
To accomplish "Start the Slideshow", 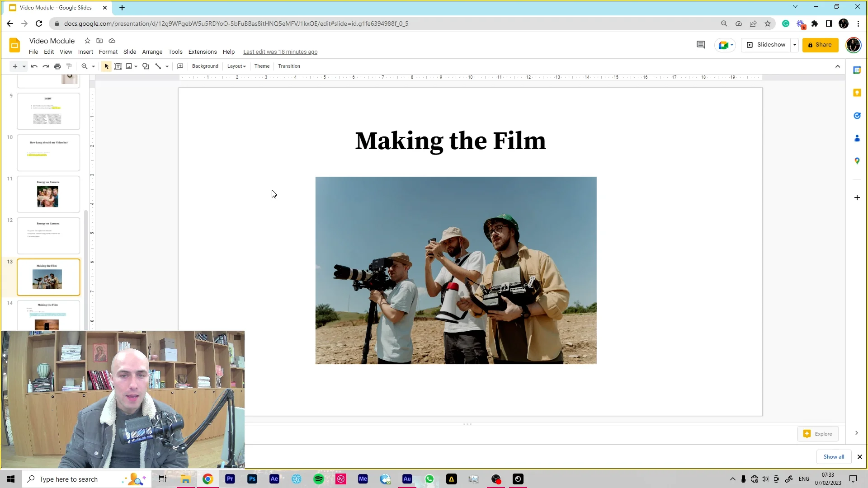I will (x=766, y=45).
